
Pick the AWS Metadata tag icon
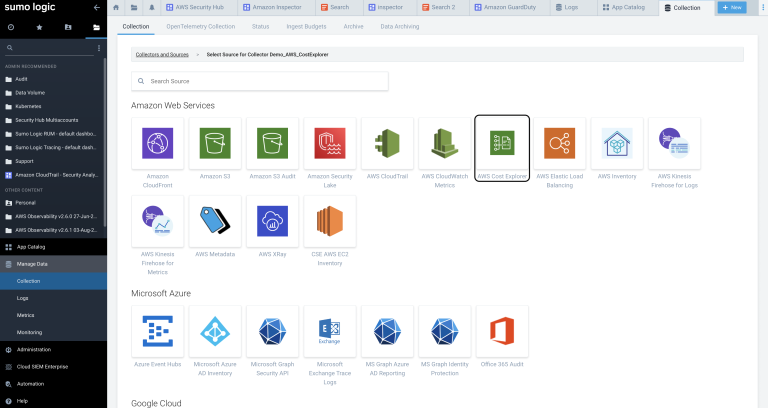click(215, 220)
